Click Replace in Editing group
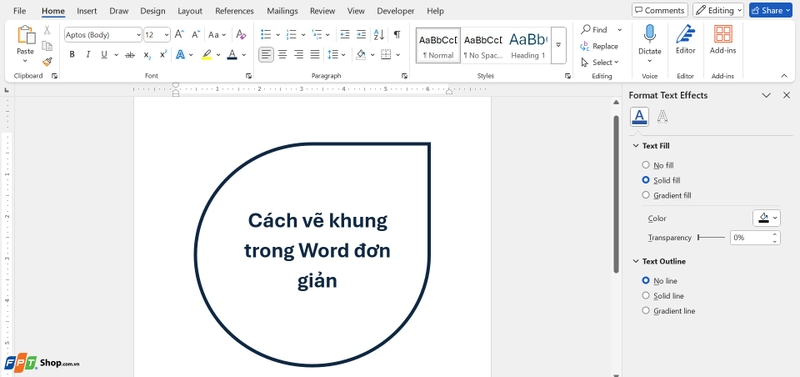Image resolution: width=800 pixels, height=377 pixels. (x=599, y=46)
